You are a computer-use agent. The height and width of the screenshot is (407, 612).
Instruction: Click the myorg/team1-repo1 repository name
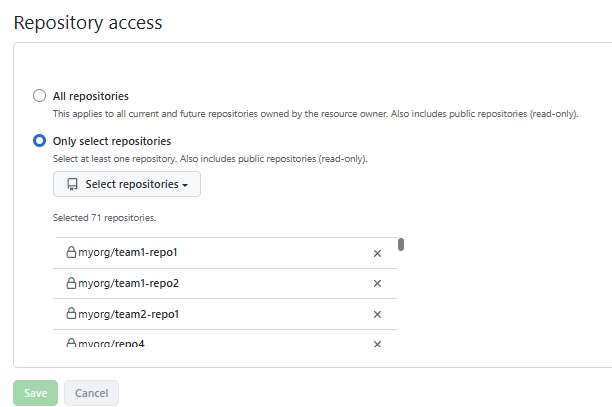(x=128, y=252)
